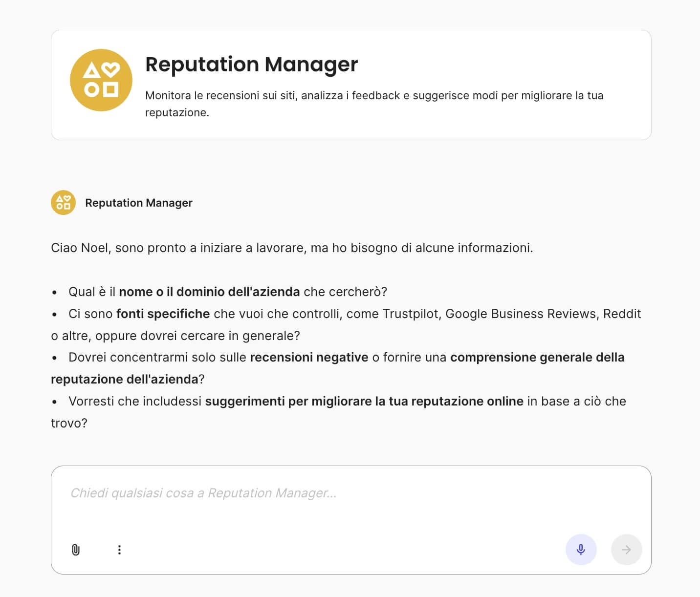Click the bullet about 'recensioni negative'
This screenshot has width=700, height=597.
point(309,357)
